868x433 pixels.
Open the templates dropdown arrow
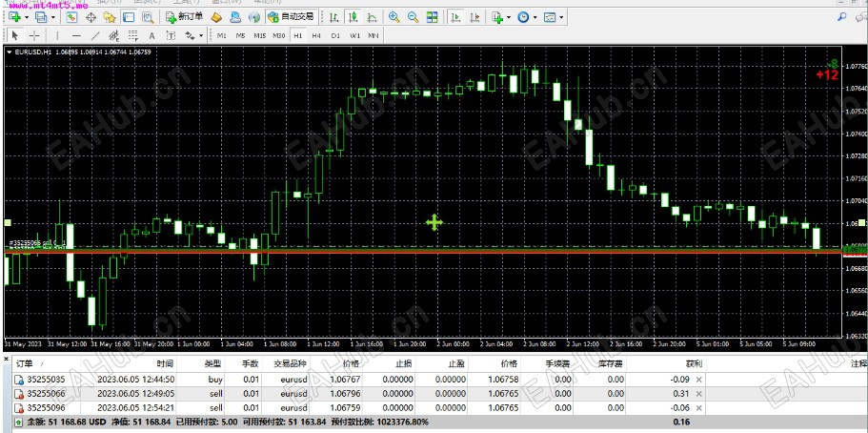[561, 18]
